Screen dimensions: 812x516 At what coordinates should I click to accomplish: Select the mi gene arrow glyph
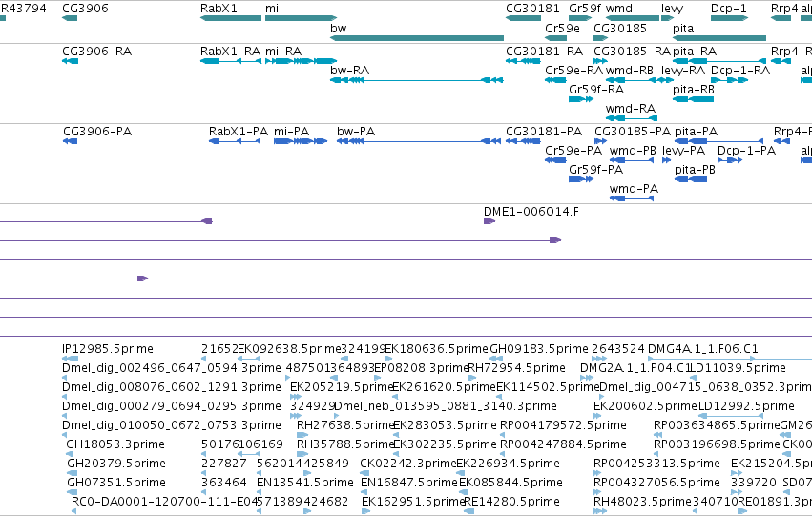[x=301, y=18]
